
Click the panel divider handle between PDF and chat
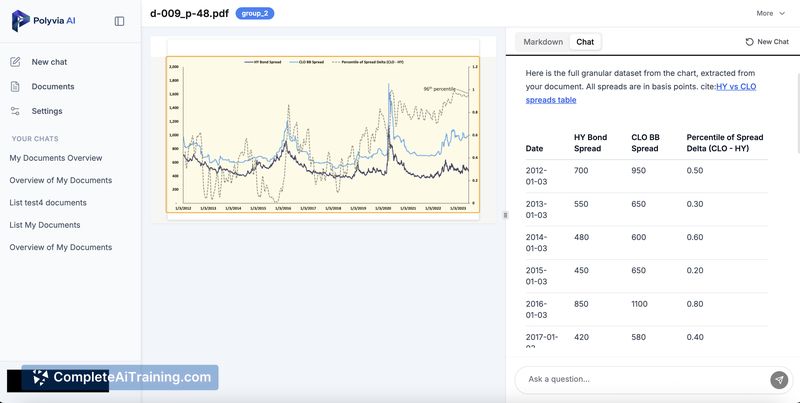pyautogui.click(x=505, y=215)
